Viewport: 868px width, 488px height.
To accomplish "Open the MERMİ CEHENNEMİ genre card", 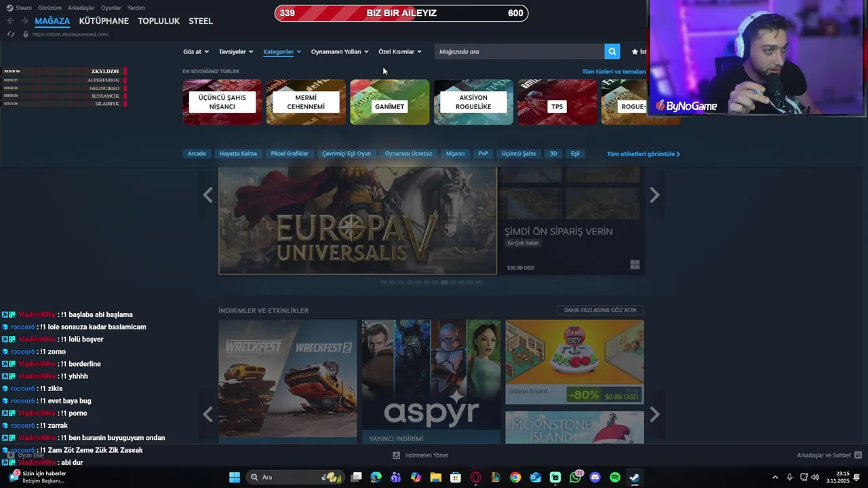I will tap(306, 102).
